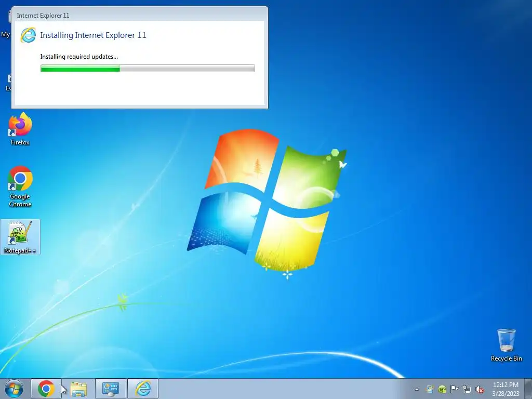Screen dimensions: 532x399
Task: Open the Action Center flag icon
Action: coord(454,389)
